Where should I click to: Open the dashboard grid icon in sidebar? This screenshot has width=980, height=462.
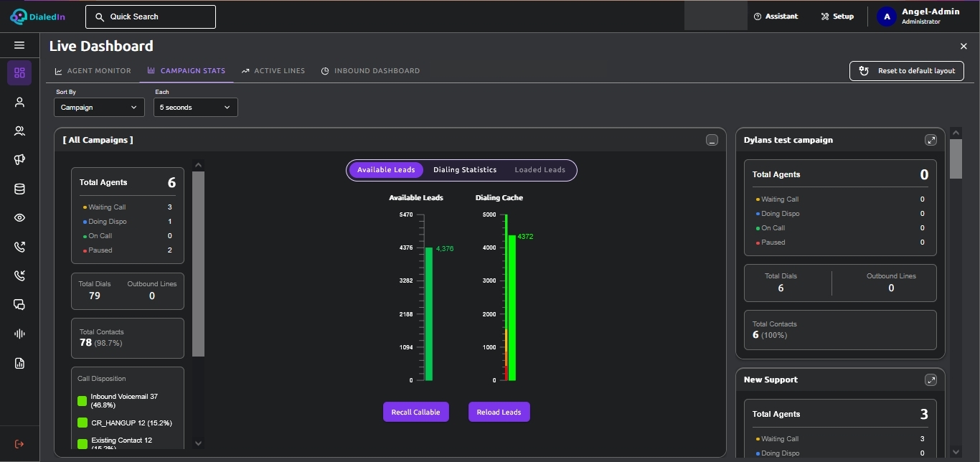(19, 72)
